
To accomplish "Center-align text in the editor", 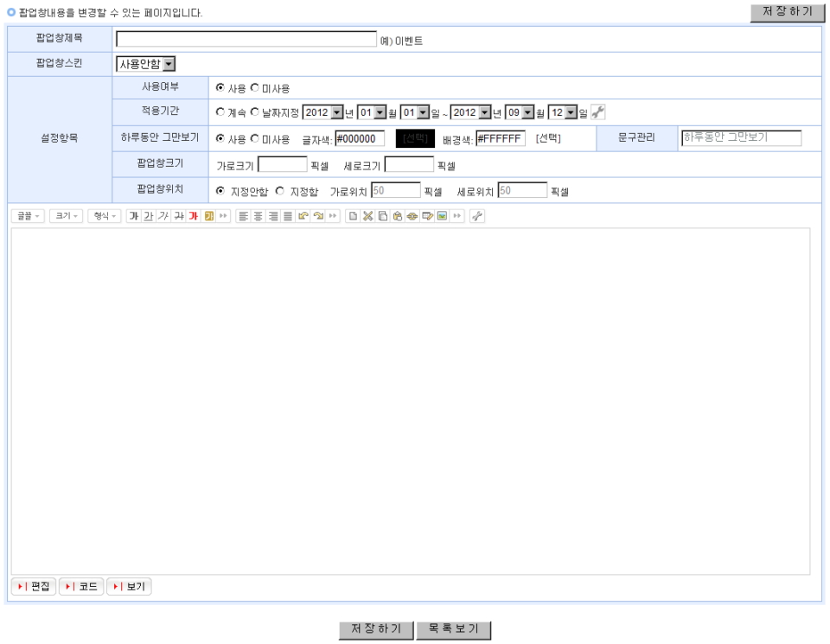I will [x=258, y=215].
